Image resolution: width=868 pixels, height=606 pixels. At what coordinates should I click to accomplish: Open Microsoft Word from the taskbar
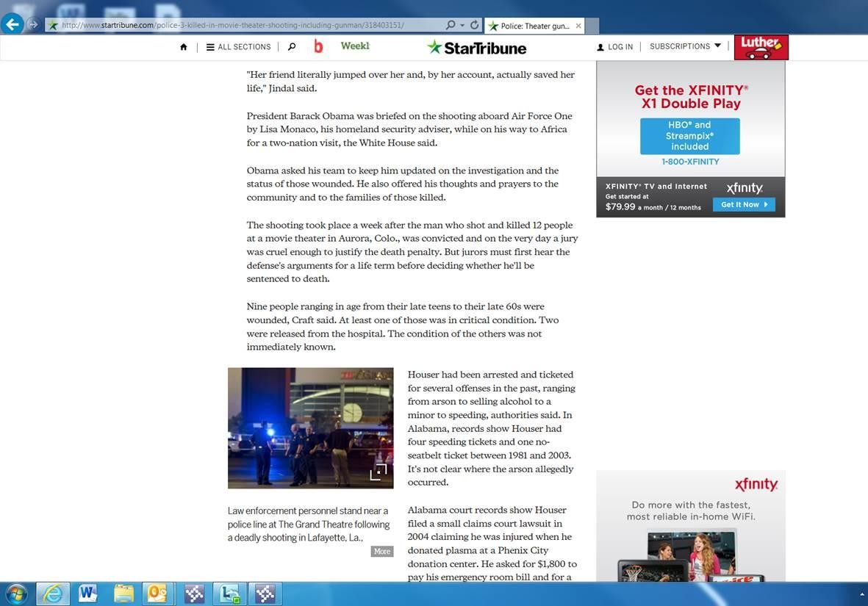[87, 593]
